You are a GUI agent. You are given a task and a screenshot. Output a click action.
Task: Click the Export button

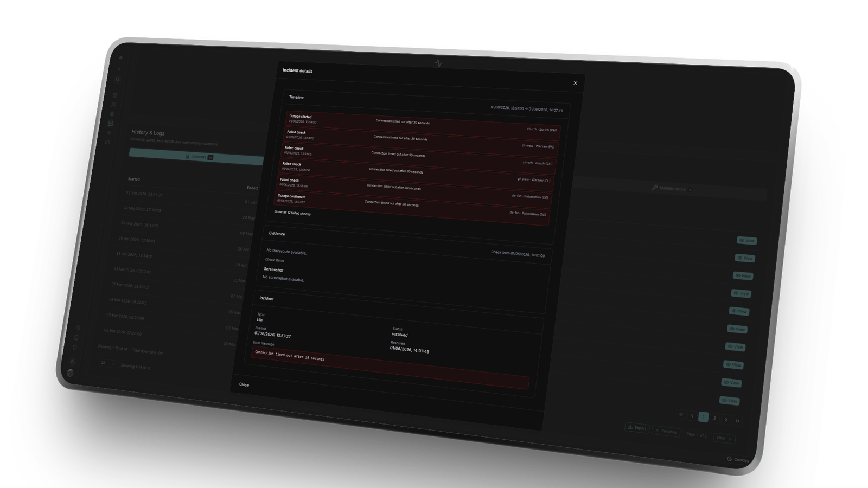tap(637, 427)
